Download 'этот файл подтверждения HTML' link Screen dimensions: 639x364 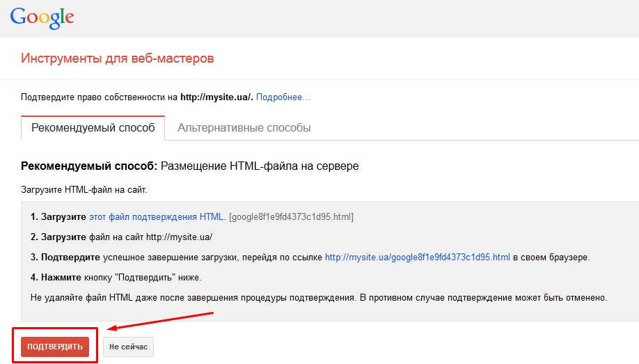click(156, 217)
